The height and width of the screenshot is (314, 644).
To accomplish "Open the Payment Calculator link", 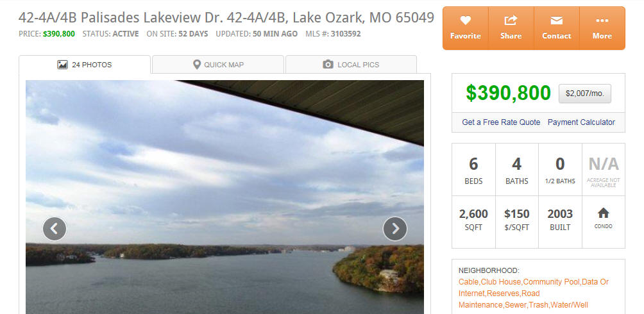I will click(581, 122).
